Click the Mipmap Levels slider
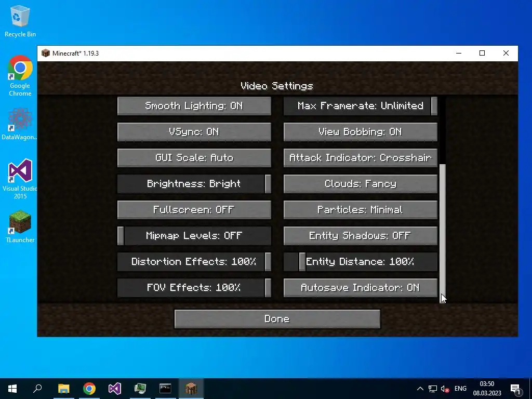The height and width of the screenshot is (399, 532). 194,236
